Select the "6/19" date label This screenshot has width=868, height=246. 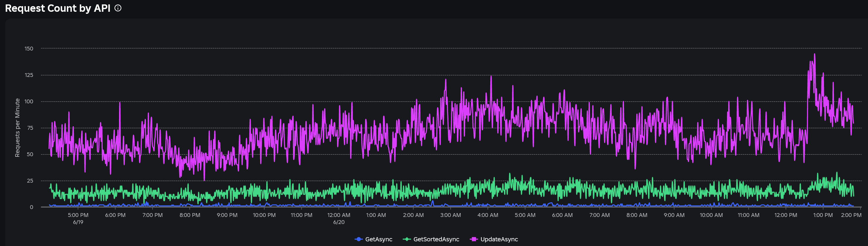pyautogui.click(x=78, y=222)
